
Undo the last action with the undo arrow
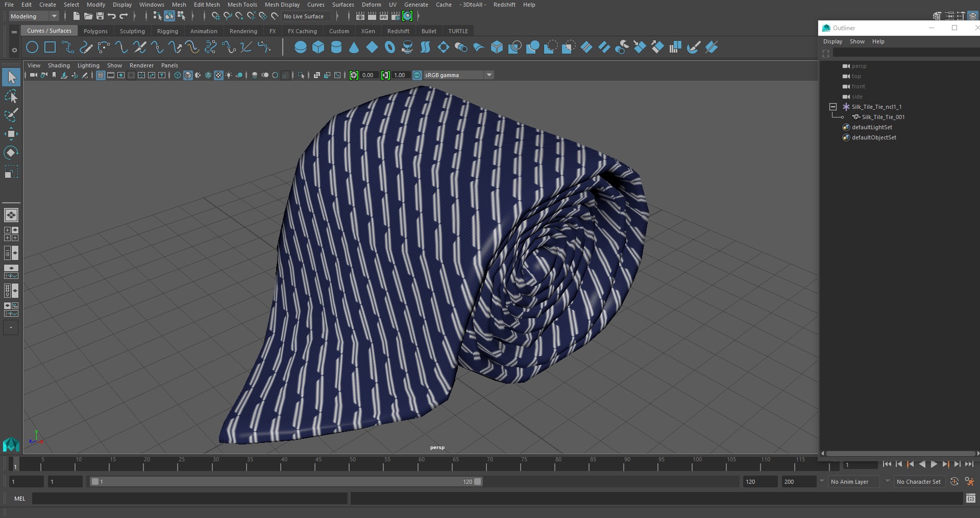click(x=112, y=16)
